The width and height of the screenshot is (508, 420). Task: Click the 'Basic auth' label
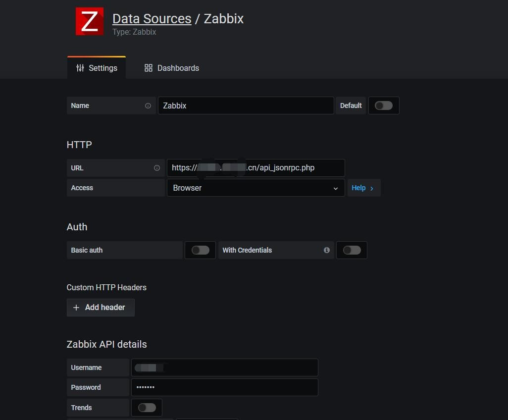[x=87, y=250]
